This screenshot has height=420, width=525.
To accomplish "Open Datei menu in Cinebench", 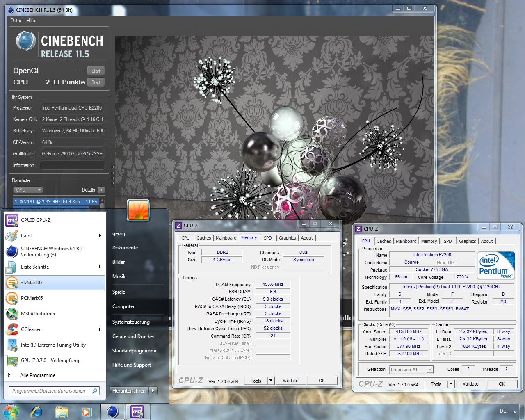I will pyautogui.click(x=16, y=21).
